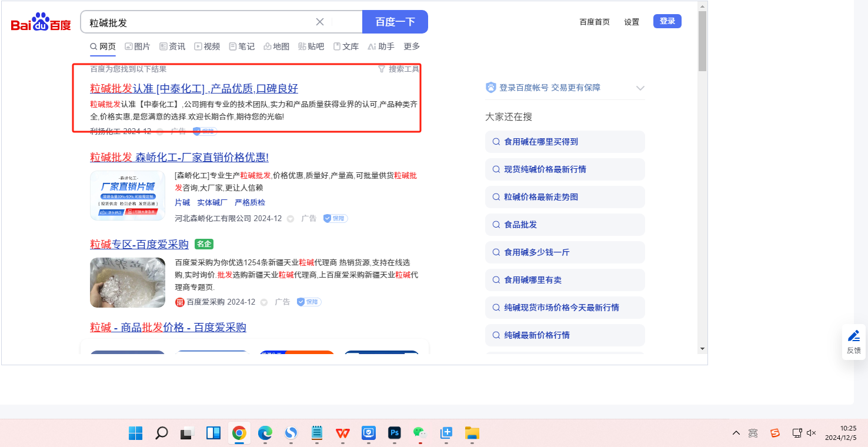Open Photoshop from the taskbar
868x447 pixels.
395,433
